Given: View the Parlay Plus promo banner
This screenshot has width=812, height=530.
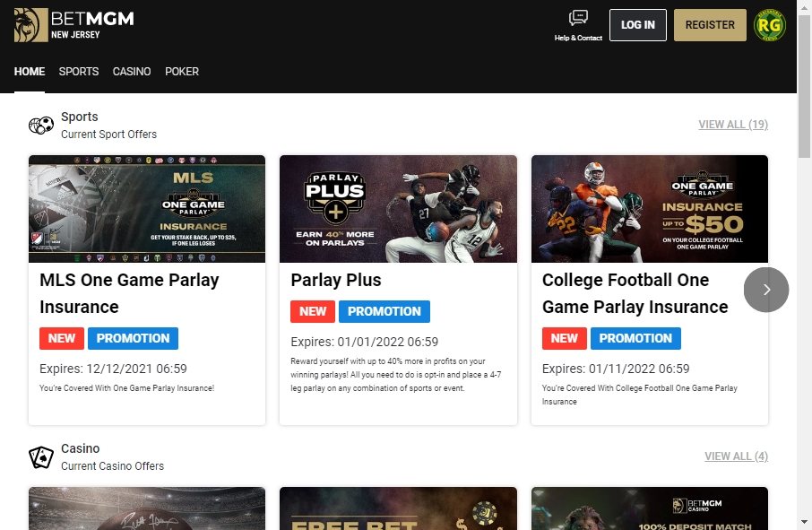Looking at the screenshot, I should pos(398,209).
